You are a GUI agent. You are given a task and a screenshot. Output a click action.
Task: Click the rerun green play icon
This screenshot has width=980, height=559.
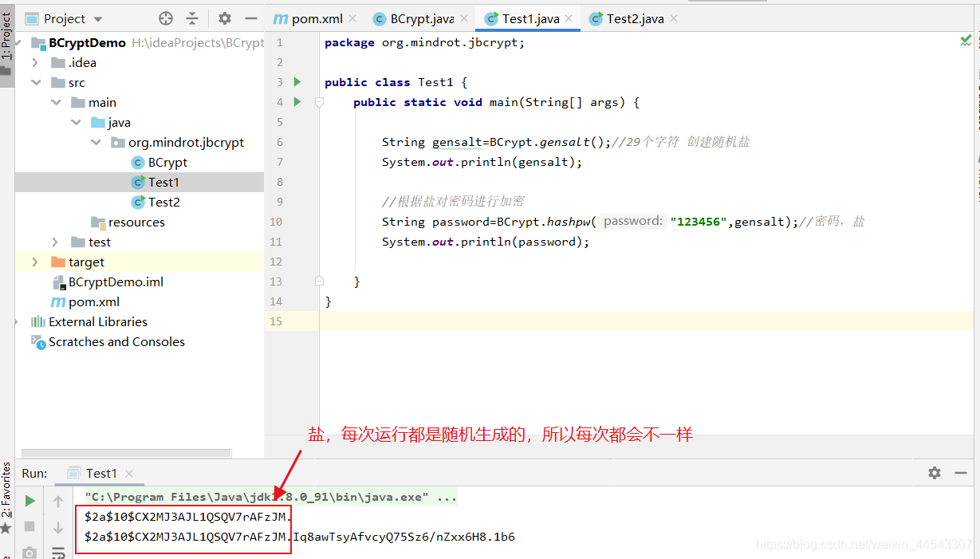(30, 501)
